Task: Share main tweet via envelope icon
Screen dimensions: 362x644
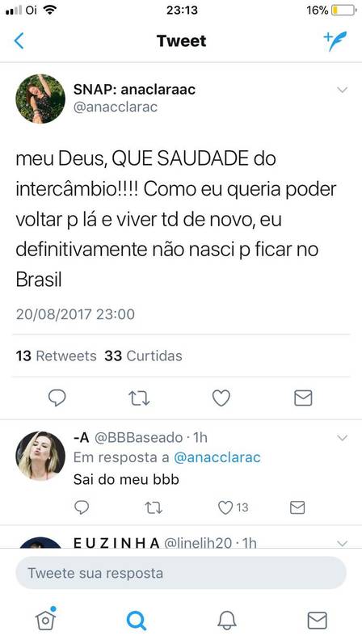Action: tap(303, 398)
